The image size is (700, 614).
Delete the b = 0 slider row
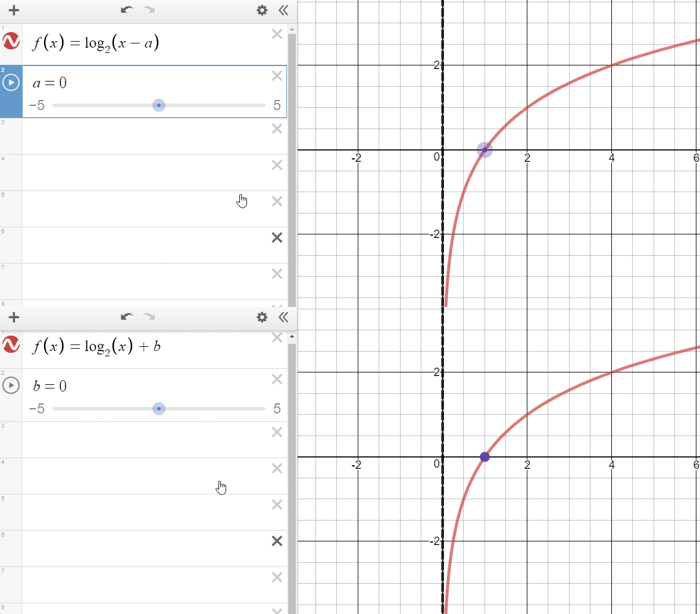pyautogui.click(x=277, y=379)
